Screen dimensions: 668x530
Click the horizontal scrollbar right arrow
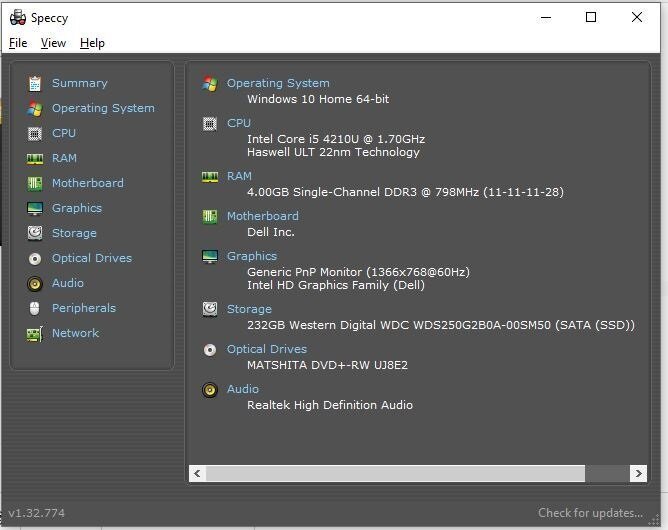(x=637, y=473)
